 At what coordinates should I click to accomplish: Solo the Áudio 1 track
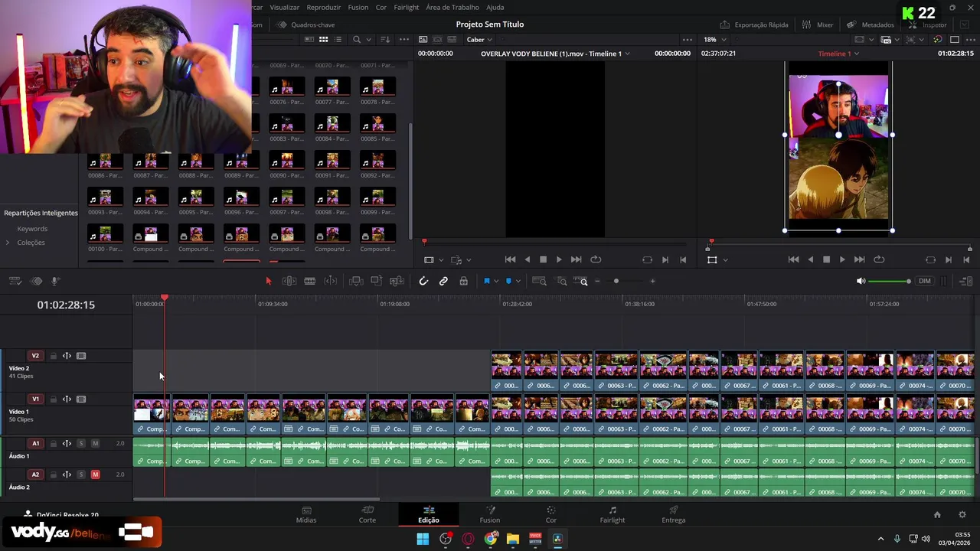coord(81,443)
